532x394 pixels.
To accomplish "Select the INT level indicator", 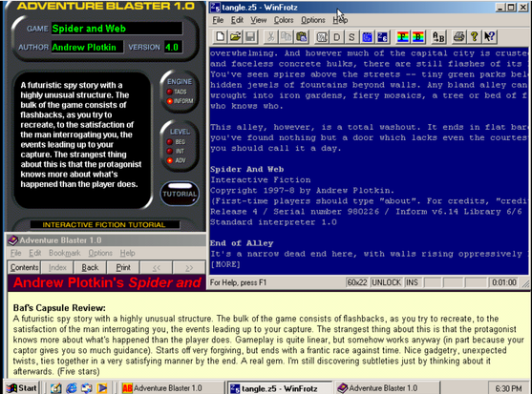I will [170, 151].
